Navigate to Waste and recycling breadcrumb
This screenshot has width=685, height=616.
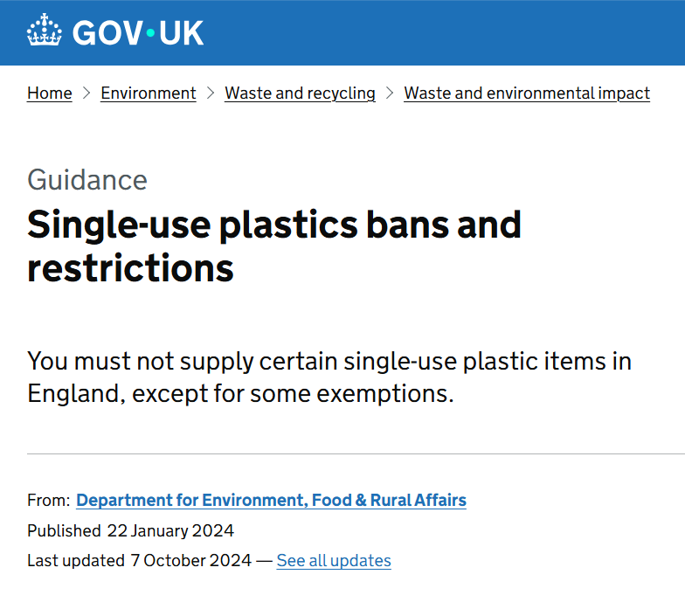tap(300, 93)
